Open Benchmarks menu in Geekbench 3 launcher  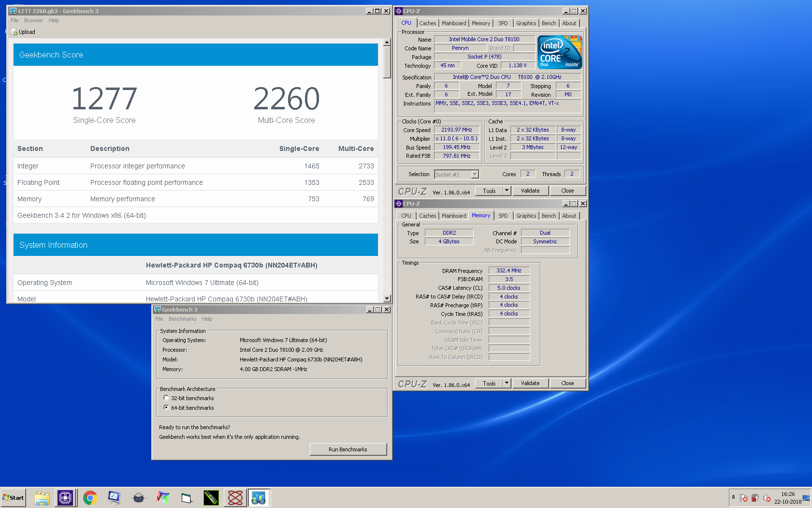click(182, 319)
